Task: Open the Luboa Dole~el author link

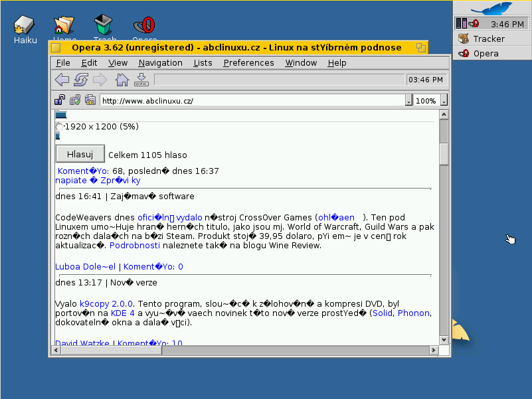Action: (86, 267)
